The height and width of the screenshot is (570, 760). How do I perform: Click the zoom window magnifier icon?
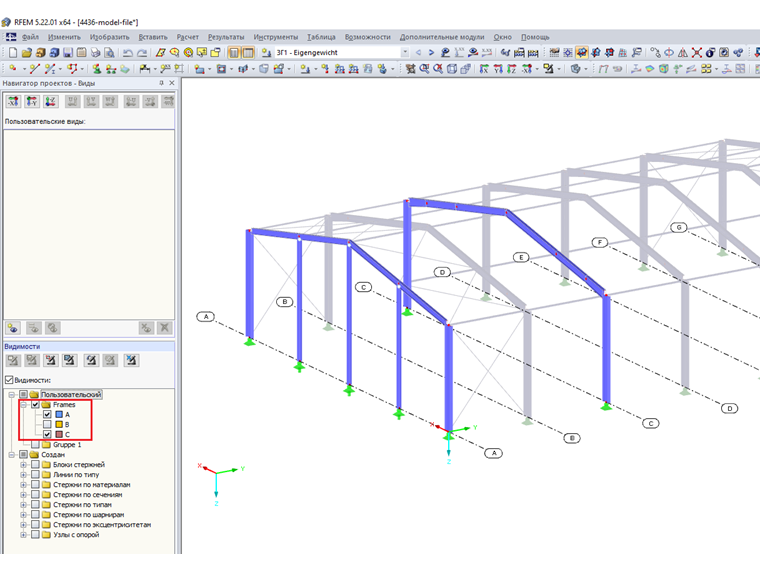point(424,69)
